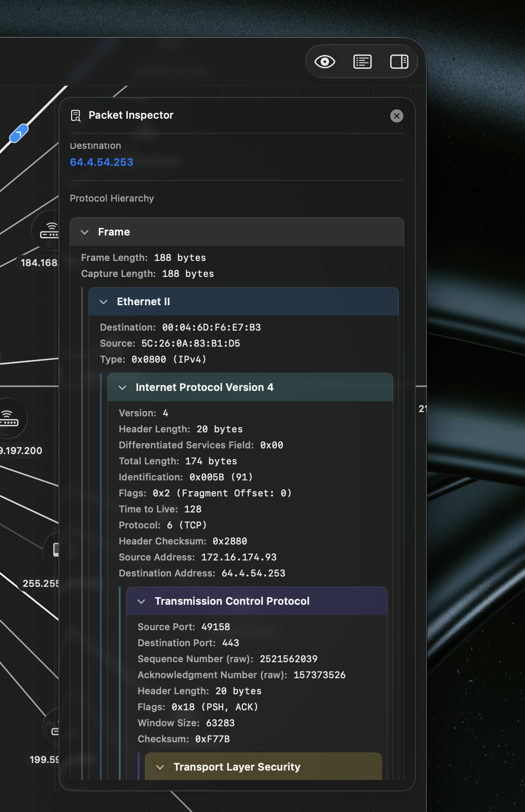Select the blue packet marker on link

point(19,134)
